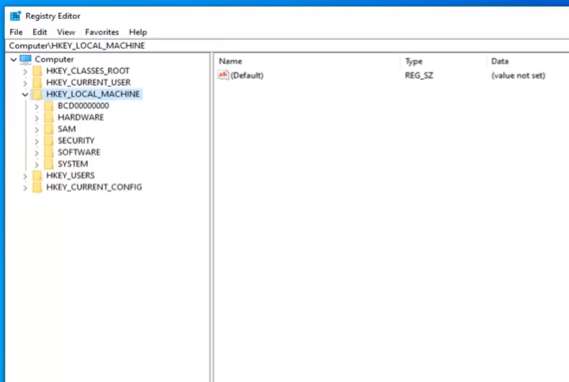Screen dimensions: 569x382
Task: Click the BCD00000000 folder icon
Action: pyautogui.click(x=49, y=105)
